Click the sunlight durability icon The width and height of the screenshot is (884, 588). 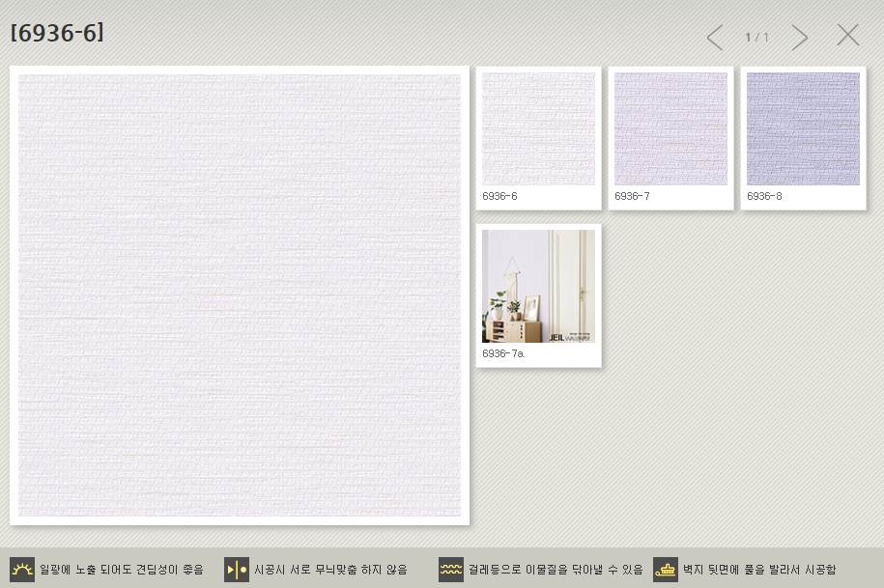[22, 569]
